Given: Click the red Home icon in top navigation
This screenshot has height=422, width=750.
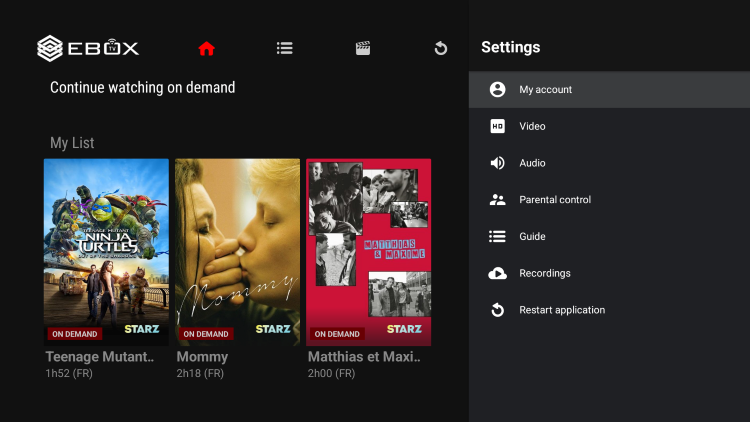Looking at the screenshot, I should click(x=207, y=48).
